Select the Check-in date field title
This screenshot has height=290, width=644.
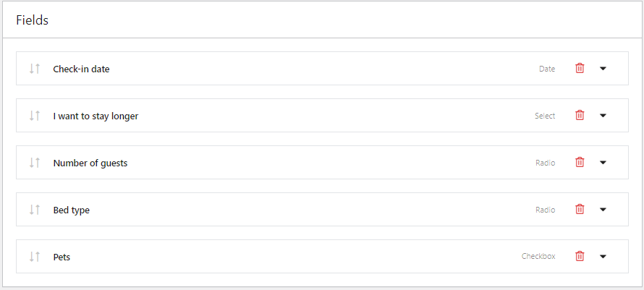coord(81,69)
